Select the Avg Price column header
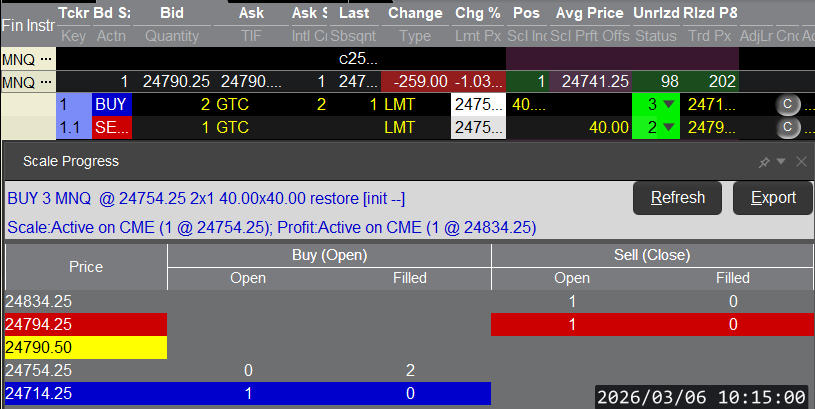This screenshot has height=409, width=815. (590, 14)
